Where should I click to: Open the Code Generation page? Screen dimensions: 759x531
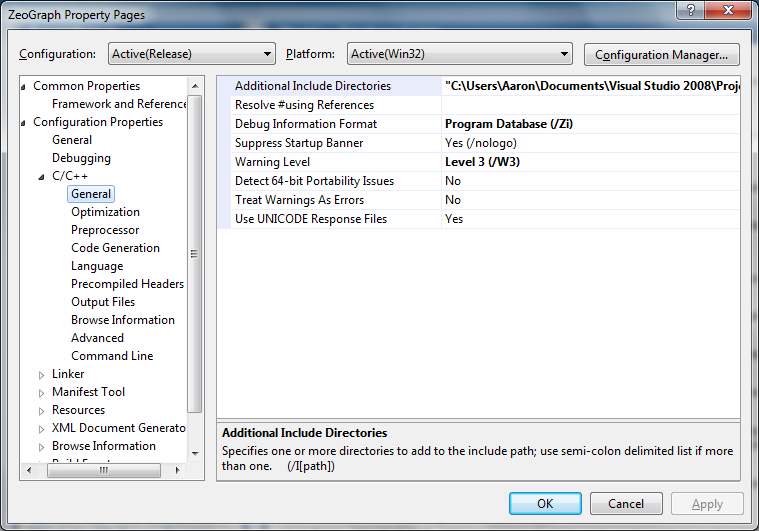point(115,248)
